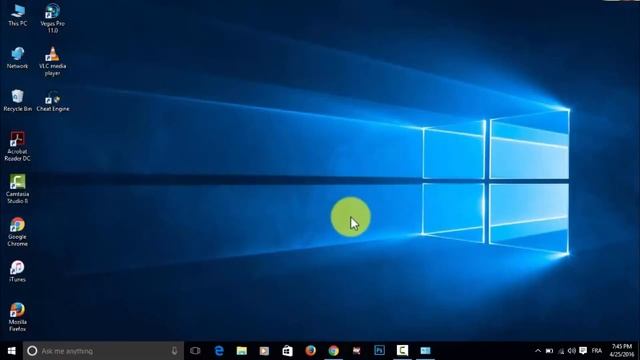The image size is (640, 360).
Task: Switch to Chrome in the taskbar
Action: click(x=333, y=351)
